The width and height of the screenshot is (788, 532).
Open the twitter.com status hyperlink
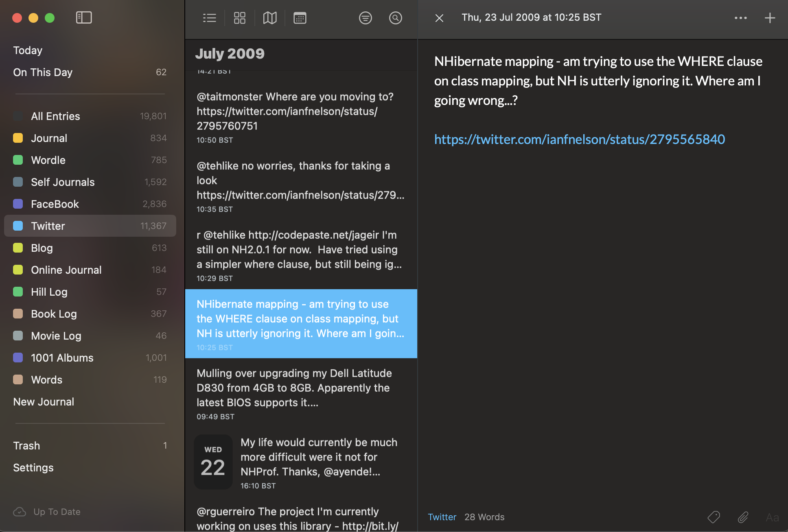(579, 140)
